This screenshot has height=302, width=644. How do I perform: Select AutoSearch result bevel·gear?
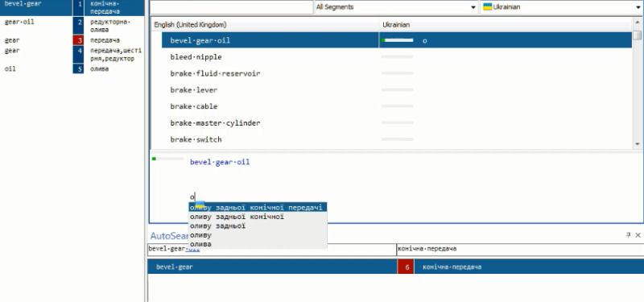tap(174, 267)
